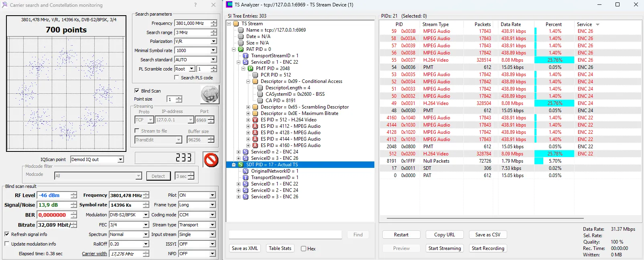Expand the Scrambling Descriptor 0x65 node
Image resolution: width=644 pixels, height=260 pixels.
pos(248,107)
